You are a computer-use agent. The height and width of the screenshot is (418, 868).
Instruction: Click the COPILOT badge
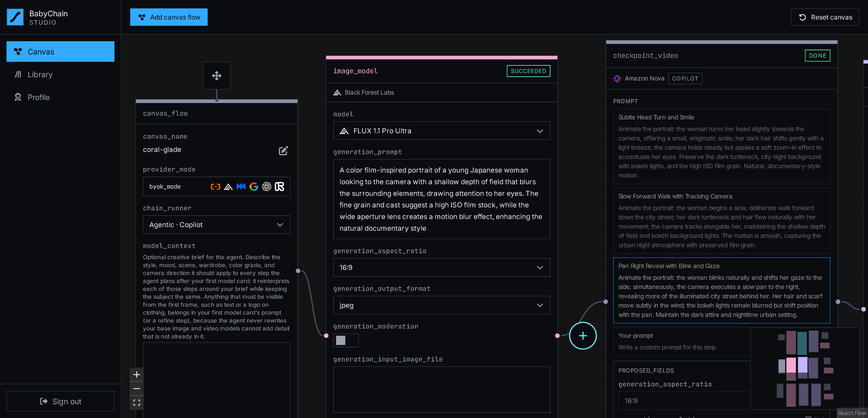685,78
